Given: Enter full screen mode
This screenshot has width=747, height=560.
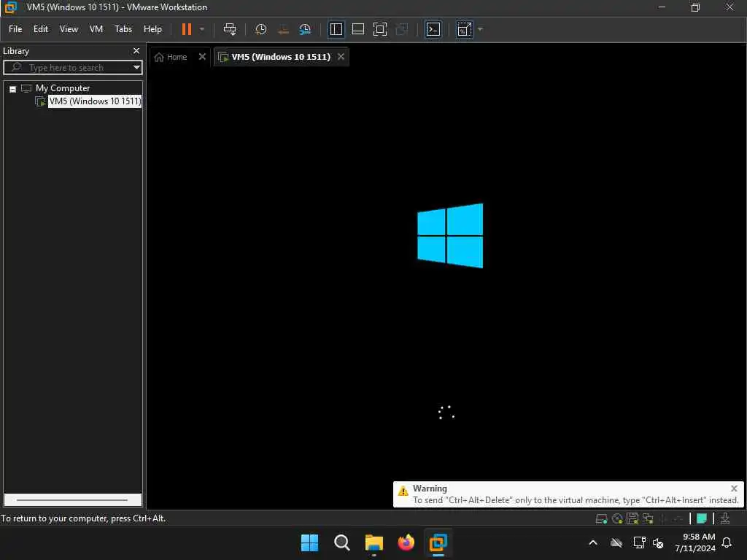Looking at the screenshot, I should click(x=379, y=29).
